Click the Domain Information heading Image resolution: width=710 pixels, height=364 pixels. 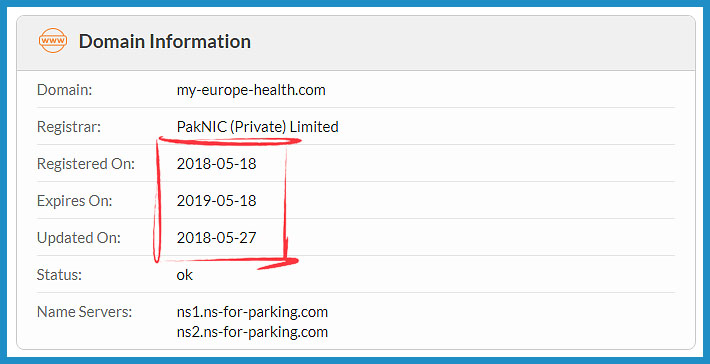pyautogui.click(x=165, y=41)
